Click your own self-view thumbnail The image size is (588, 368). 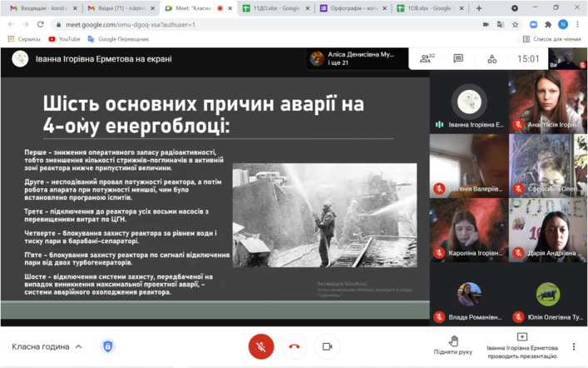pyautogui.click(x=568, y=58)
